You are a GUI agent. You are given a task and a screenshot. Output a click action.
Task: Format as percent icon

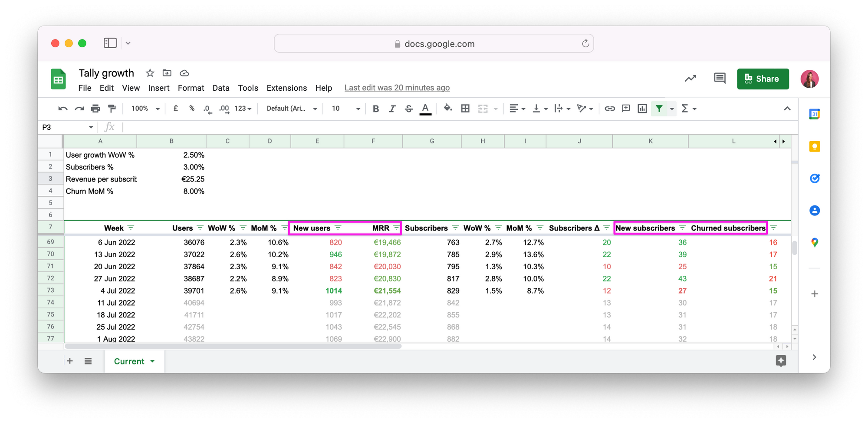[x=191, y=109]
